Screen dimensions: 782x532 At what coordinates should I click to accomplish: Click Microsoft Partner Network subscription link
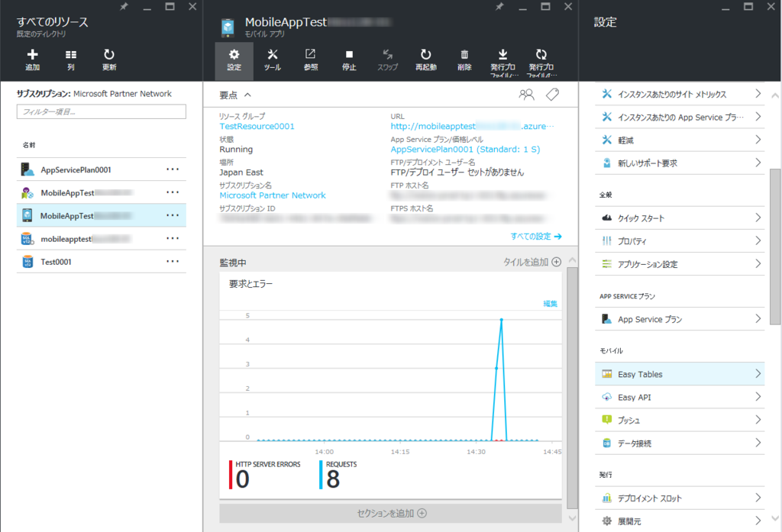coord(273,195)
